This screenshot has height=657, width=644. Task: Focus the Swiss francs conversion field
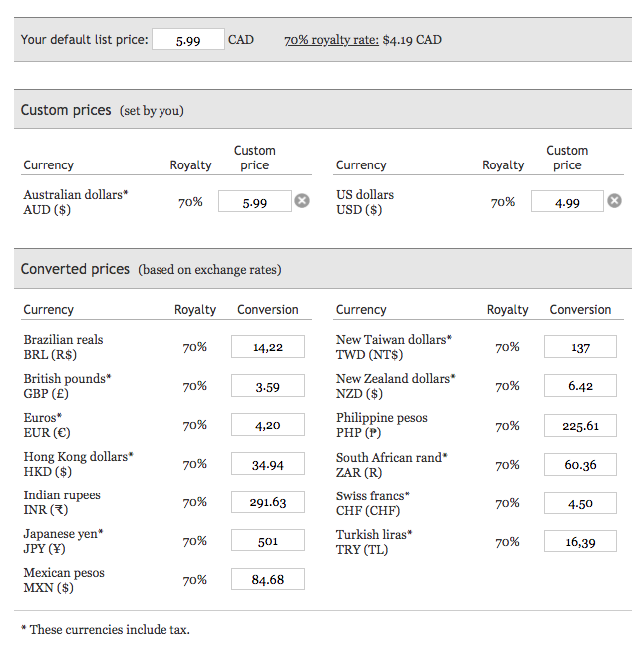580,503
